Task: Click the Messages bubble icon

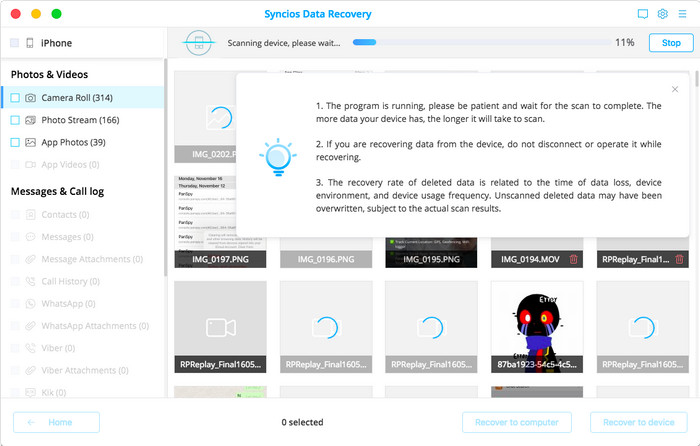Action: point(30,237)
